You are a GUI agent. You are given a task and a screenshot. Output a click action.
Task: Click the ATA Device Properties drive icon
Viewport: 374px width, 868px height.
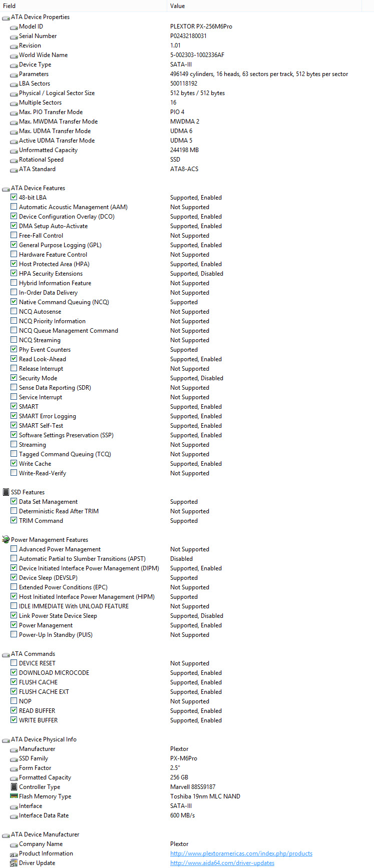click(6, 18)
